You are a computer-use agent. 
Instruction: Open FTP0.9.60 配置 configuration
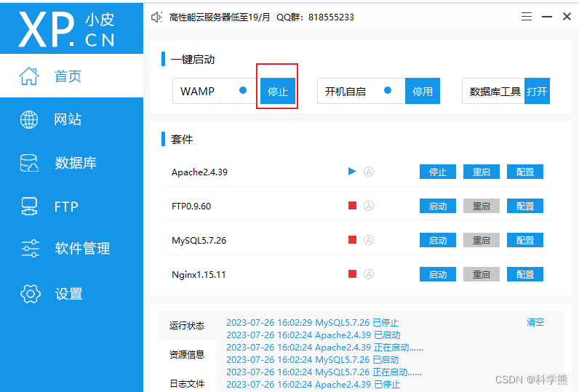[524, 206]
